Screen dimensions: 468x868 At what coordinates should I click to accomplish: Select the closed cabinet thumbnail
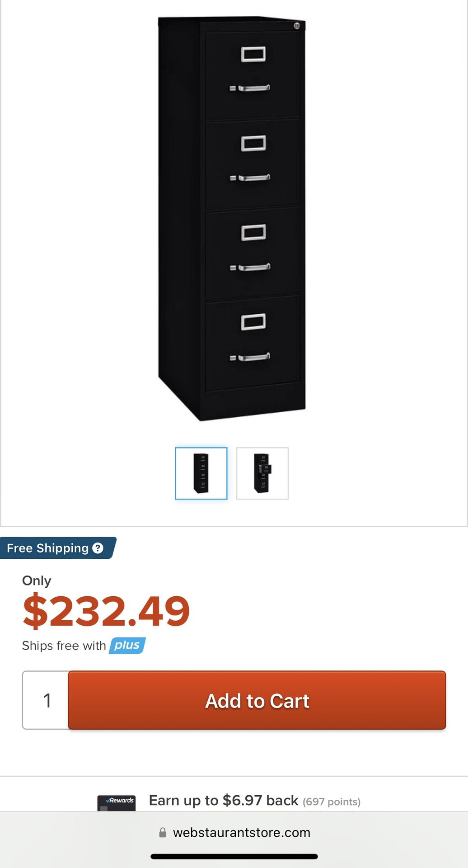click(201, 473)
